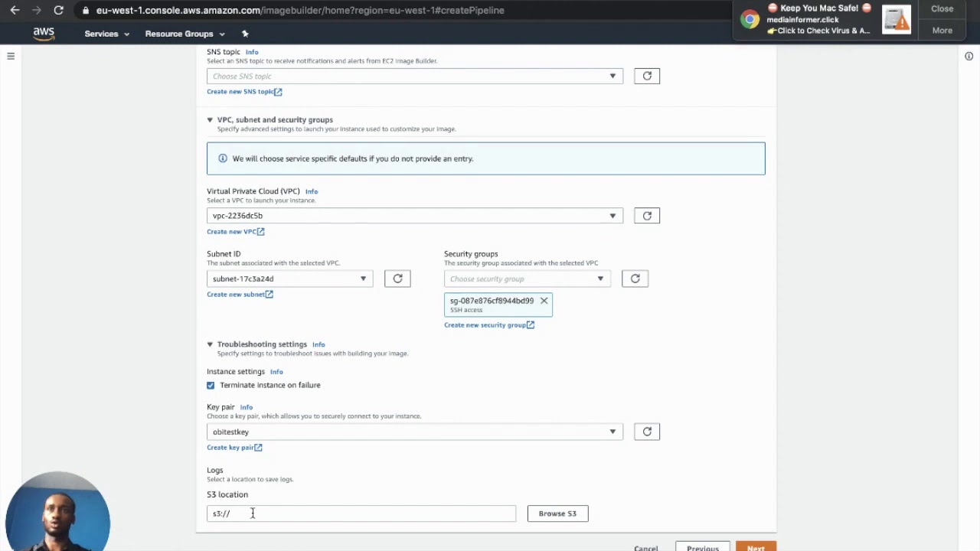
Task: Click the Next button
Action: 756,546
